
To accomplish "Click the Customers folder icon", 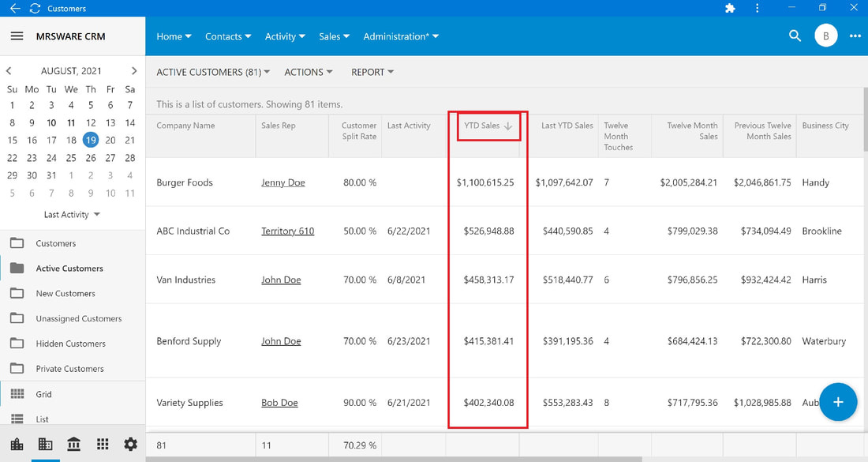I will (x=17, y=243).
